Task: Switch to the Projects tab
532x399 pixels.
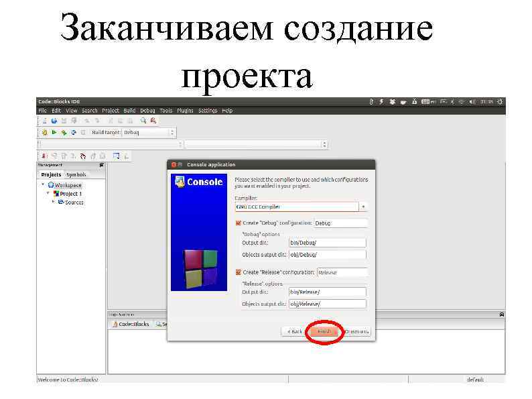Action: click(x=51, y=174)
